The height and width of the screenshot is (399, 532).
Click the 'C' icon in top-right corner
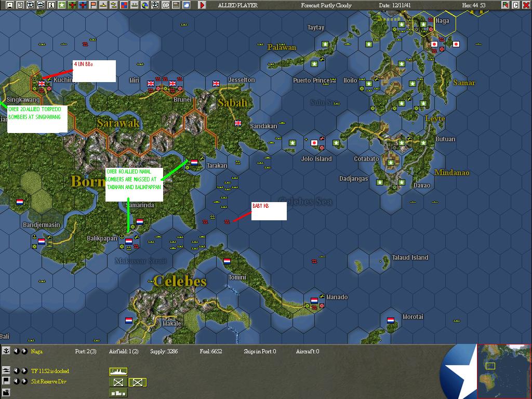(516, 5)
